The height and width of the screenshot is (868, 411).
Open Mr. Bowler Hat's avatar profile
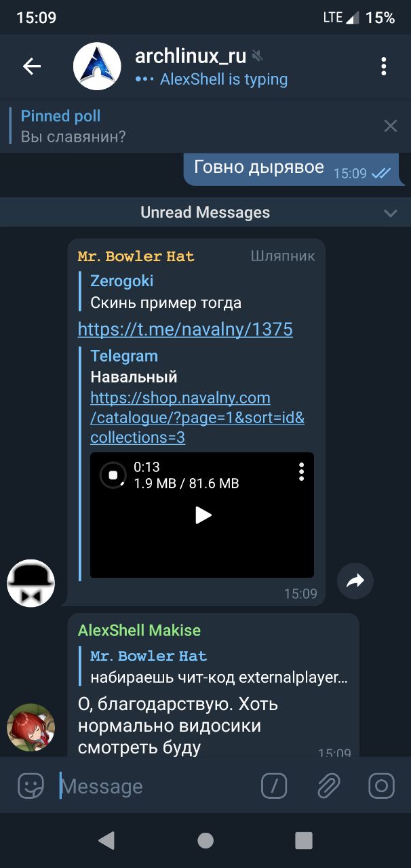pos(31,583)
